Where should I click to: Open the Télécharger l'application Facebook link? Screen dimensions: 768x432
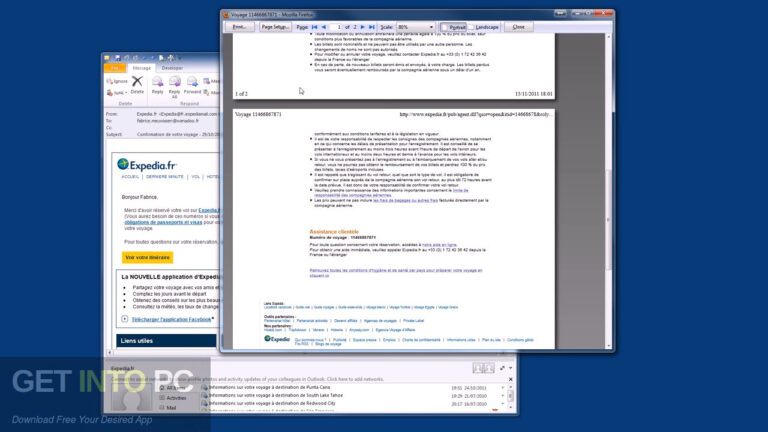tap(171, 319)
